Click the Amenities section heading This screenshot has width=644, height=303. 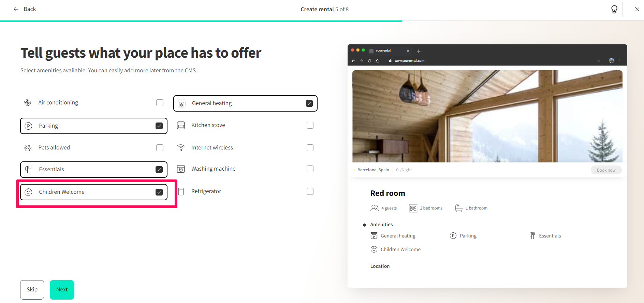tap(381, 225)
